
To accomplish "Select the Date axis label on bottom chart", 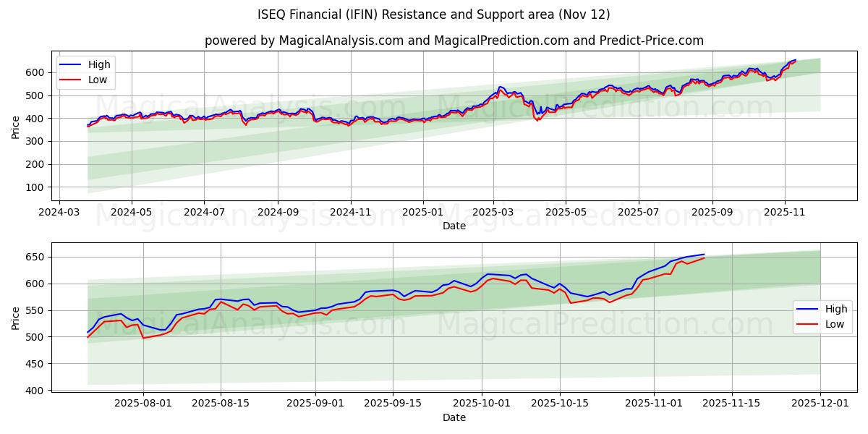I will 455,417.
